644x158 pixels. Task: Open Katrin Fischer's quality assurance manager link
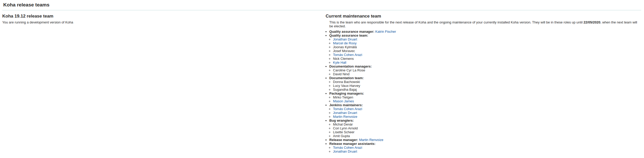pos(385,32)
